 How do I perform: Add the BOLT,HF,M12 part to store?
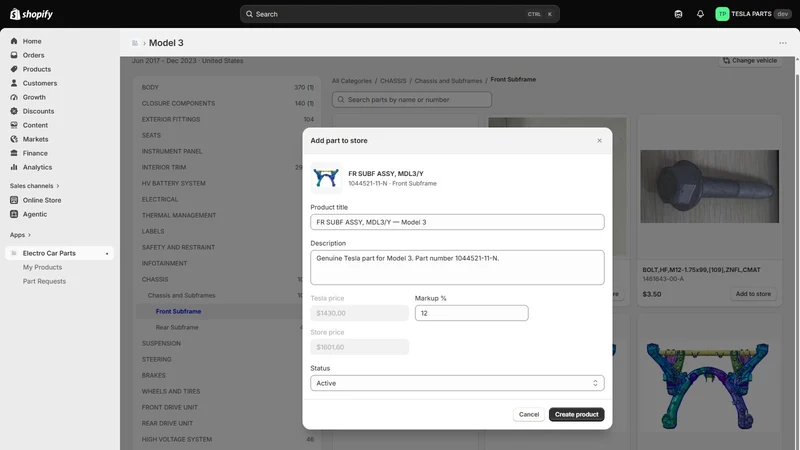pyautogui.click(x=753, y=294)
